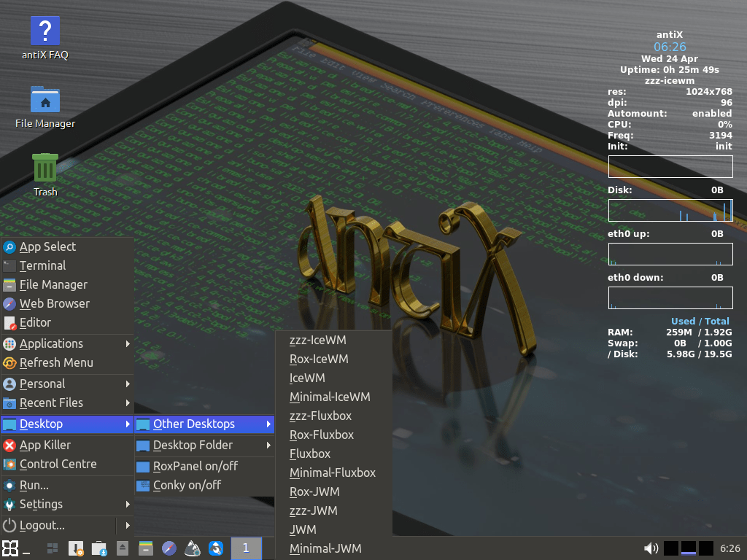Click the antiX start menu button
Screen dimensions: 747x560
(x=10, y=548)
